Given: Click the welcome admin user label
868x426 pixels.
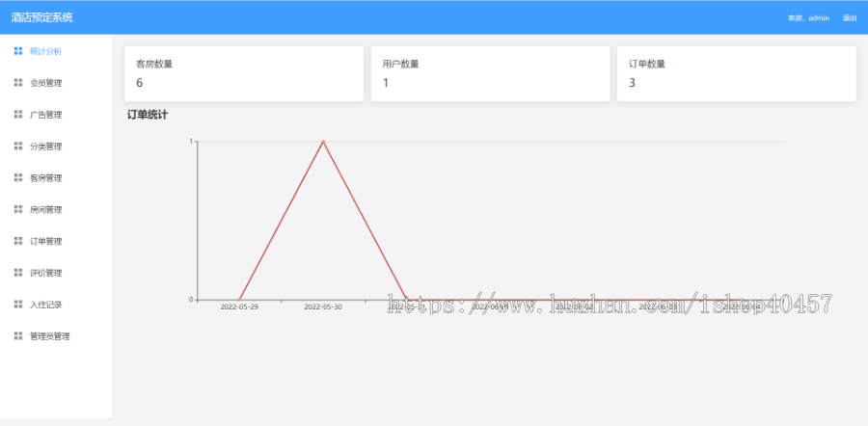Looking at the screenshot, I should tap(809, 18).
